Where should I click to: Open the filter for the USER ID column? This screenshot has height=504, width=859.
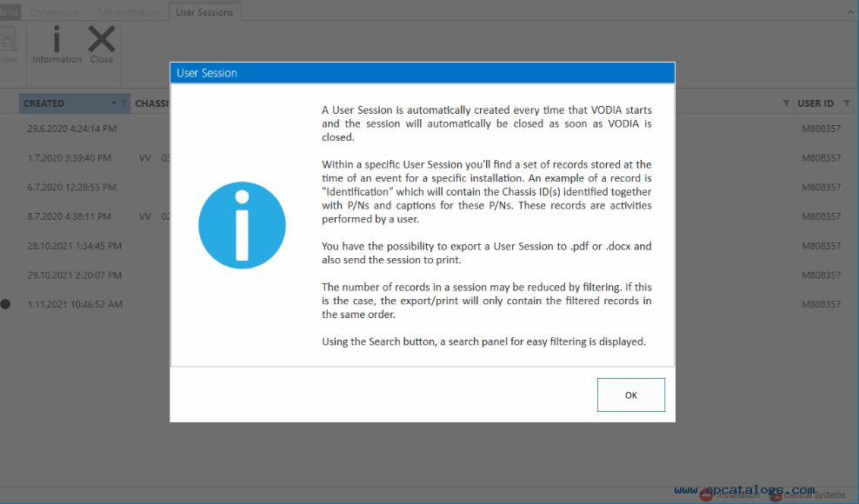tap(847, 103)
